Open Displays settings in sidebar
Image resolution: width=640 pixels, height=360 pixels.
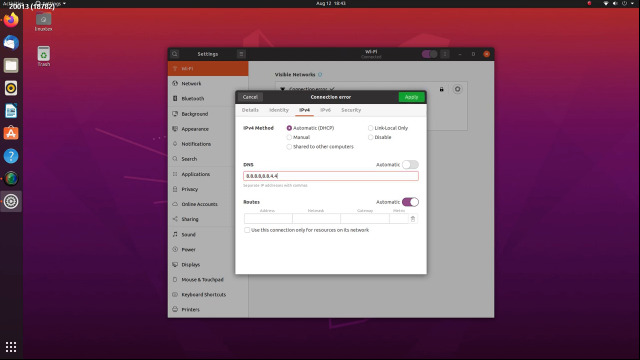pos(208,264)
